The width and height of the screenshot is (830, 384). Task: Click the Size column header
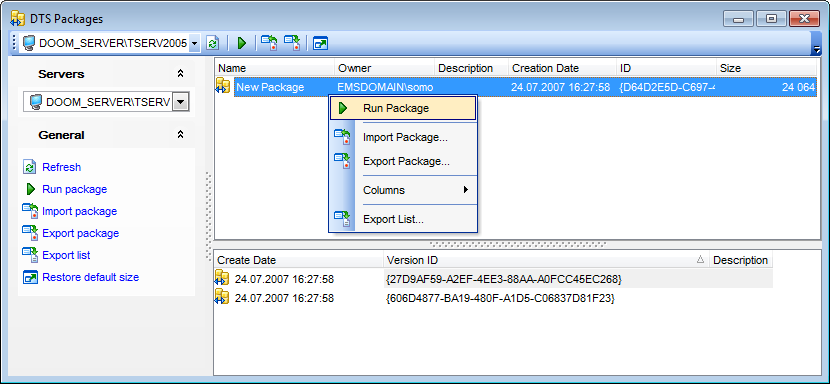point(766,68)
